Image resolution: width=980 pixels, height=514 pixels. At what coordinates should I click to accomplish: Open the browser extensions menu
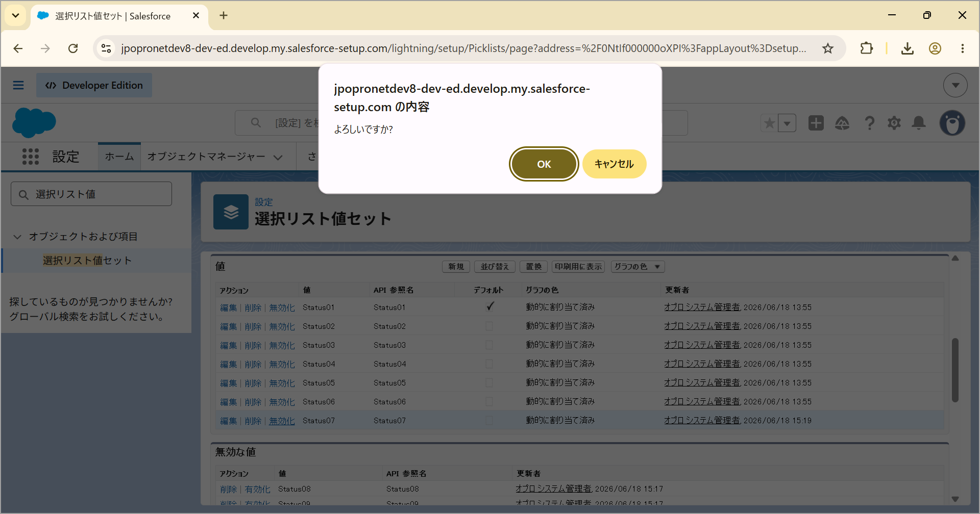pyautogui.click(x=866, y=48)
